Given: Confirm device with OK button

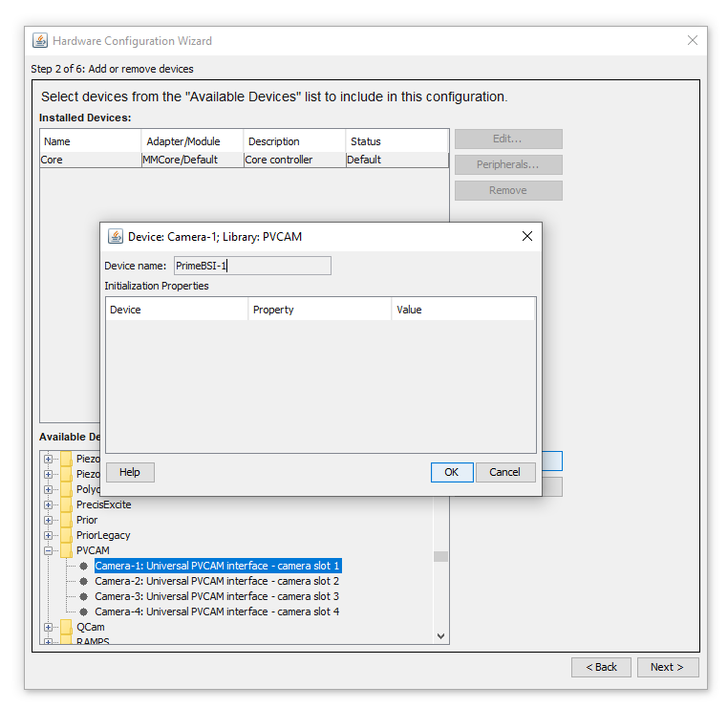Looking at the screenshot, I should (452, 472).
